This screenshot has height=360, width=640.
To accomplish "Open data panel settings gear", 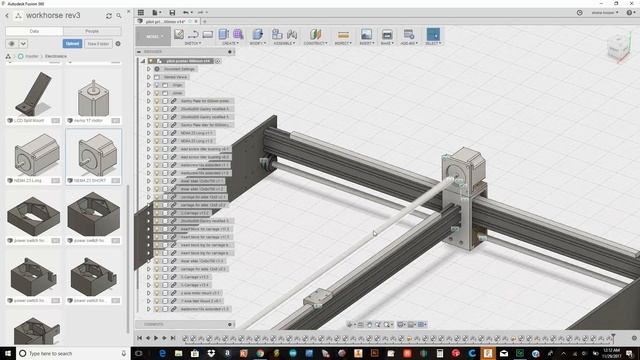I will 118,44.
